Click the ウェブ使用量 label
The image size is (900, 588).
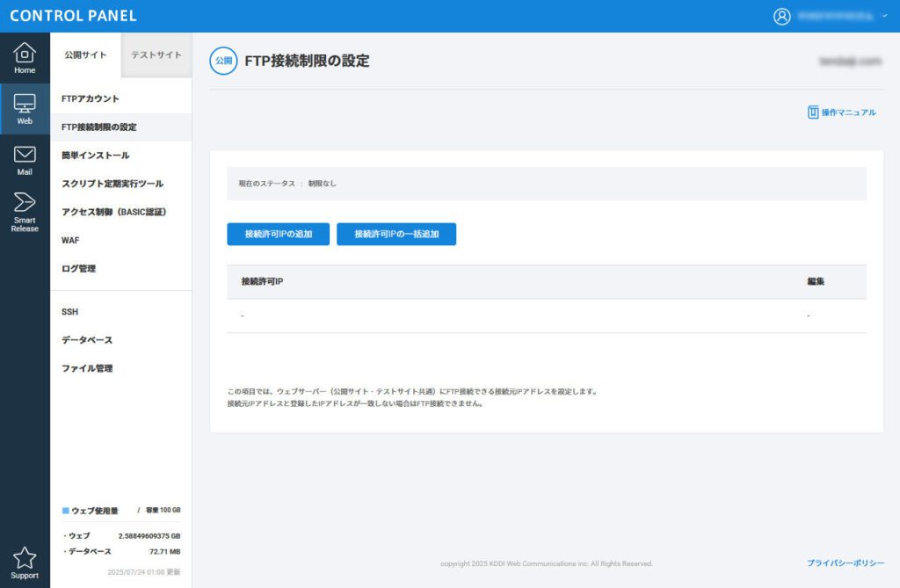95,511
